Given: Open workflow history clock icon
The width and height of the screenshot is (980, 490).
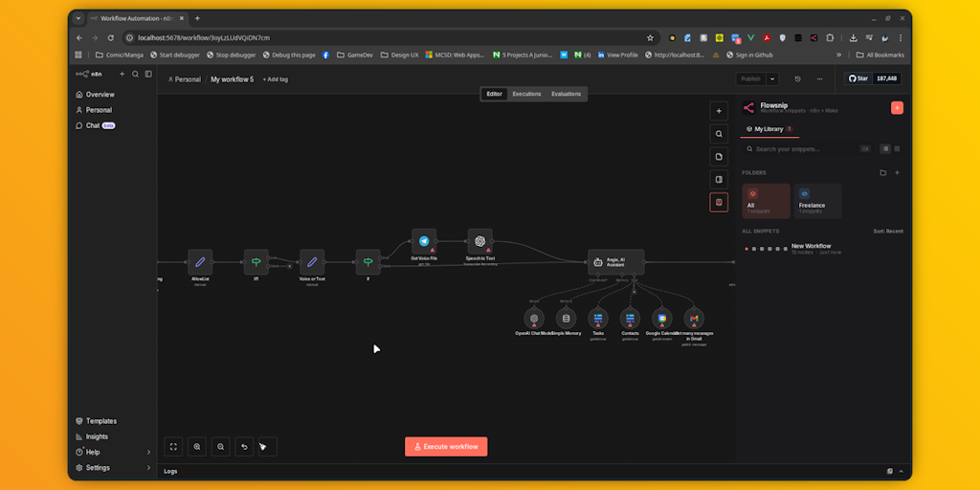Looking at the screenshot, I should (x=797, y=79).
